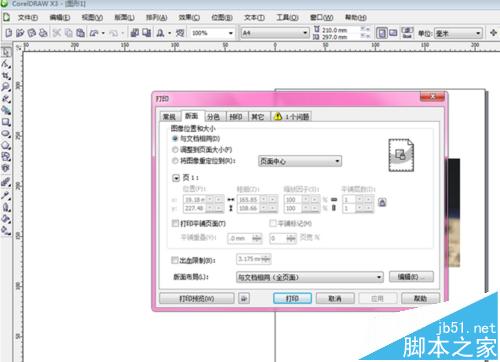Click the 打印 button
500x362 pixels.
292,298
